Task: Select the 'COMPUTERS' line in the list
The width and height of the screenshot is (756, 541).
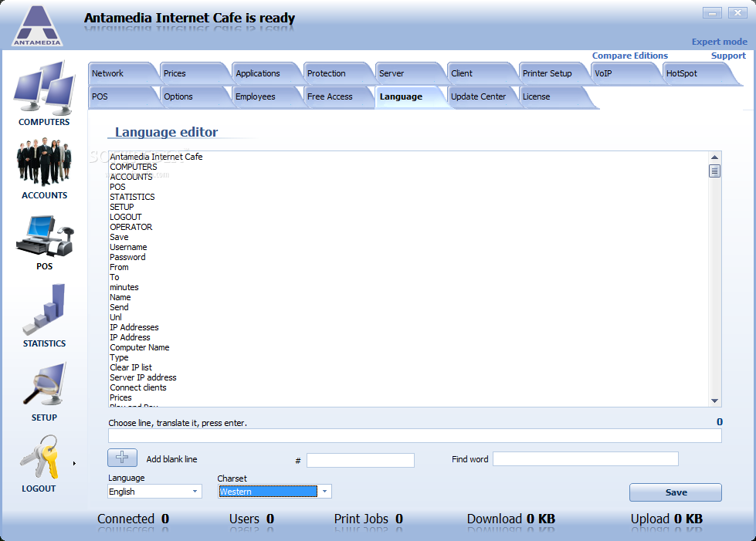Action: click(x=134, y=167)
